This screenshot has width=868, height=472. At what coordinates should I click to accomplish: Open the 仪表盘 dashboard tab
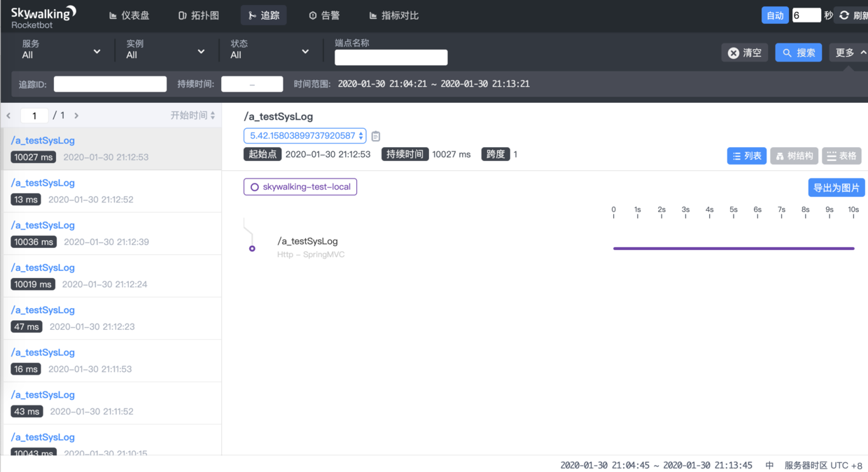tap(129, 15)
